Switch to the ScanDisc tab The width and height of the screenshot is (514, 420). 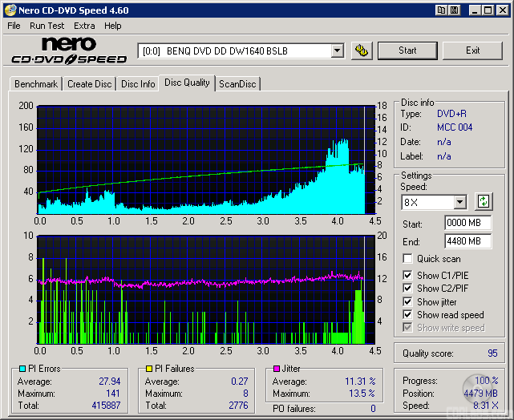coord(237,84)
